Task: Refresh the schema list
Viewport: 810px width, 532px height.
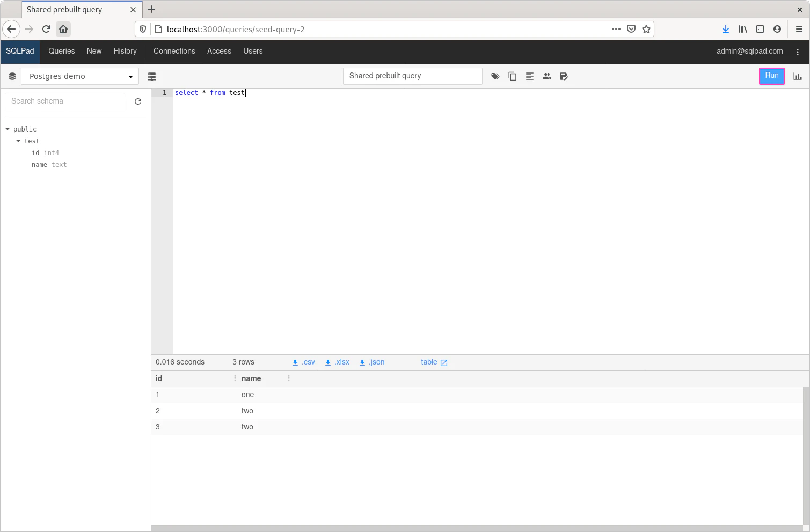Action: (138, 101)
